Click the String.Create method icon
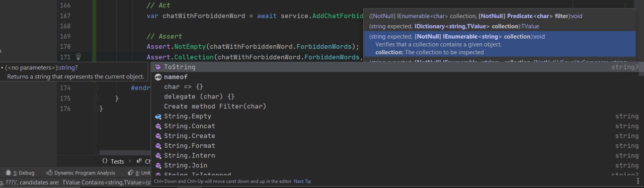The width and height of the screenshot is (644, 188). coord(158,136)
